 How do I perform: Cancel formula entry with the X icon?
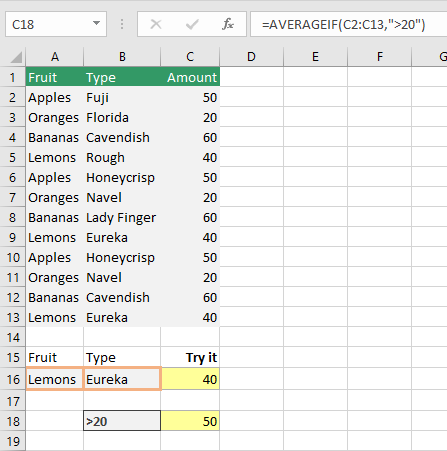[156, 24]
